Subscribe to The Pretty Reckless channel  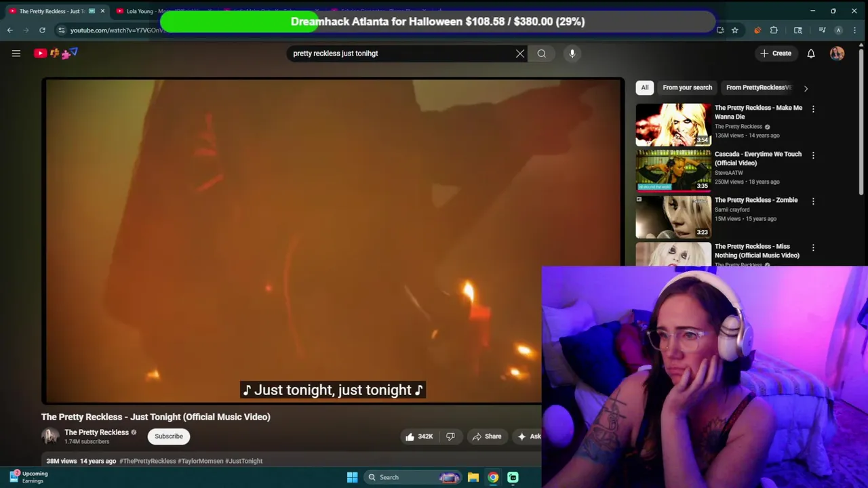click(169, 436)
